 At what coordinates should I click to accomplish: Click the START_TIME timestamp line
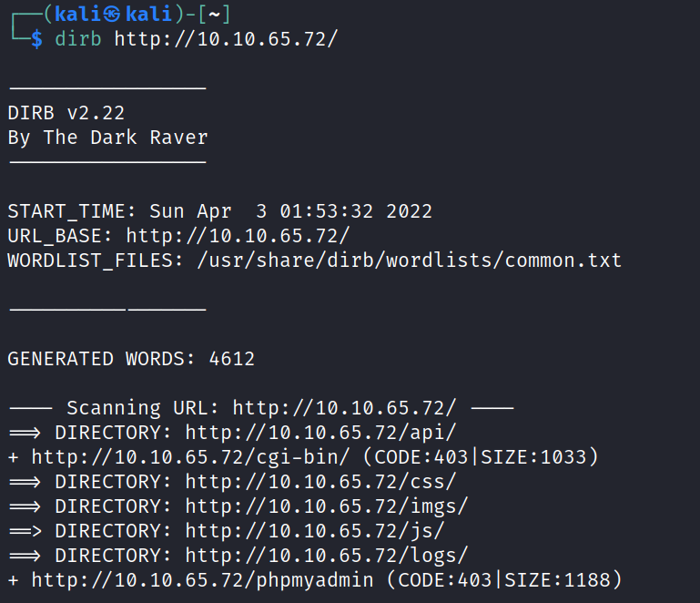pos(219,211)
